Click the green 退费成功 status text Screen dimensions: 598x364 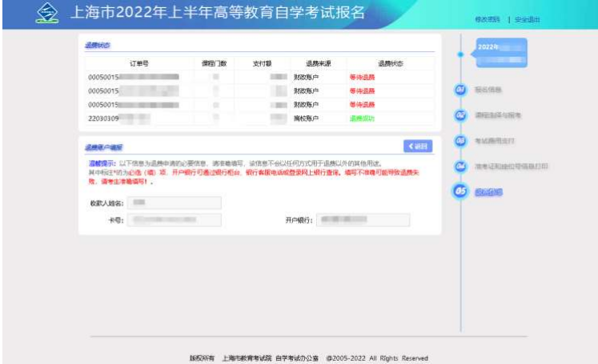pos(362,118)
